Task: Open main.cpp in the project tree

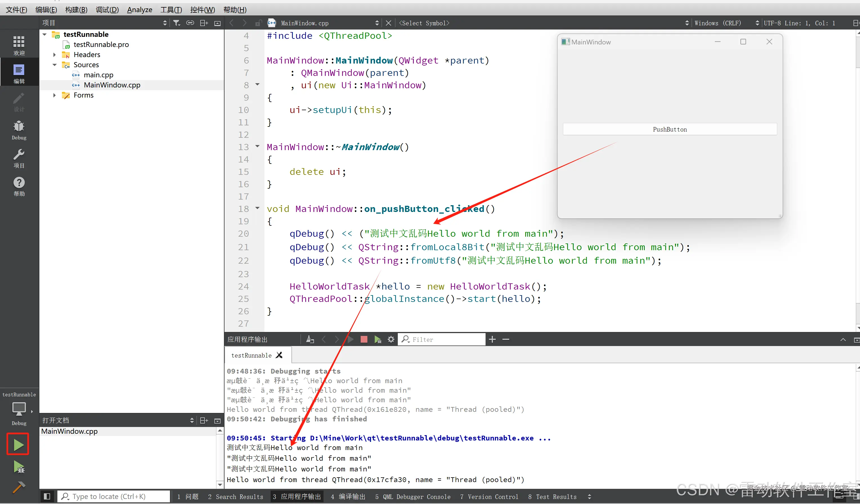Action: coord(98,75)
